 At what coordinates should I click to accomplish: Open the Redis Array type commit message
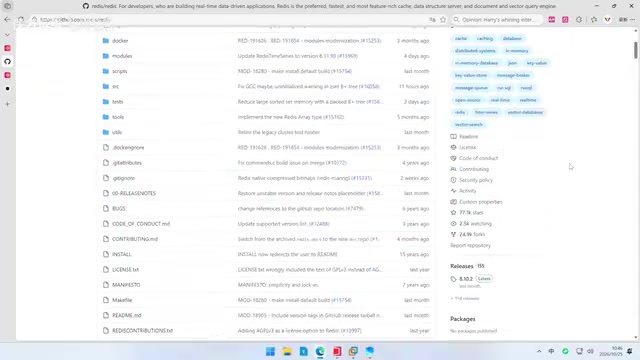tap(291, 117)
